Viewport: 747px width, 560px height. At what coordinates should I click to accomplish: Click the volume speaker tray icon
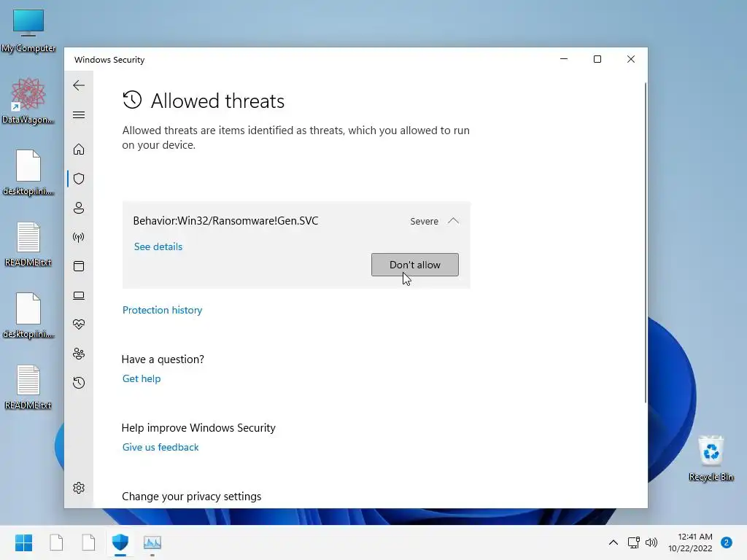point(651,542)
